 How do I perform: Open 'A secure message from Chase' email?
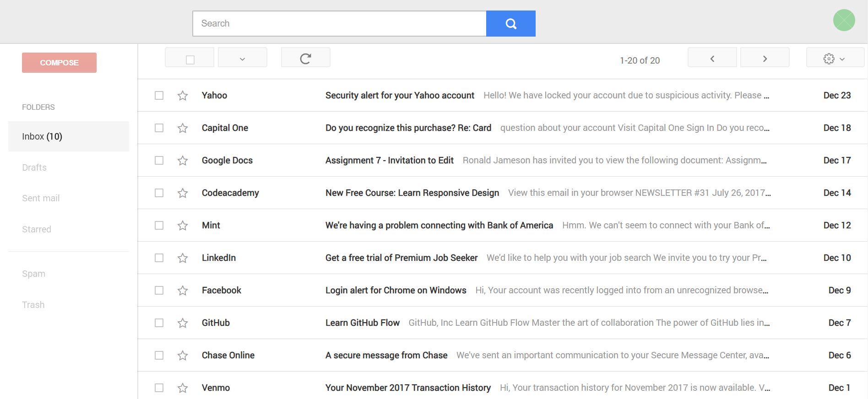coord(386,355)
